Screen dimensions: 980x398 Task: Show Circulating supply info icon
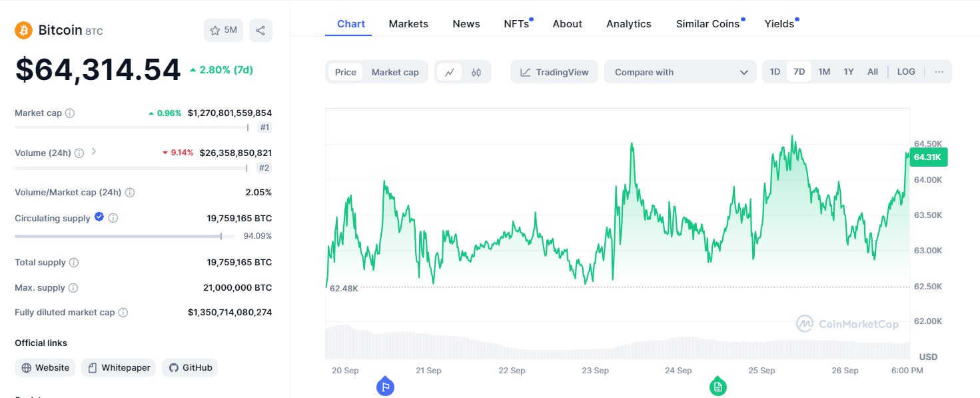click(113, 218)
